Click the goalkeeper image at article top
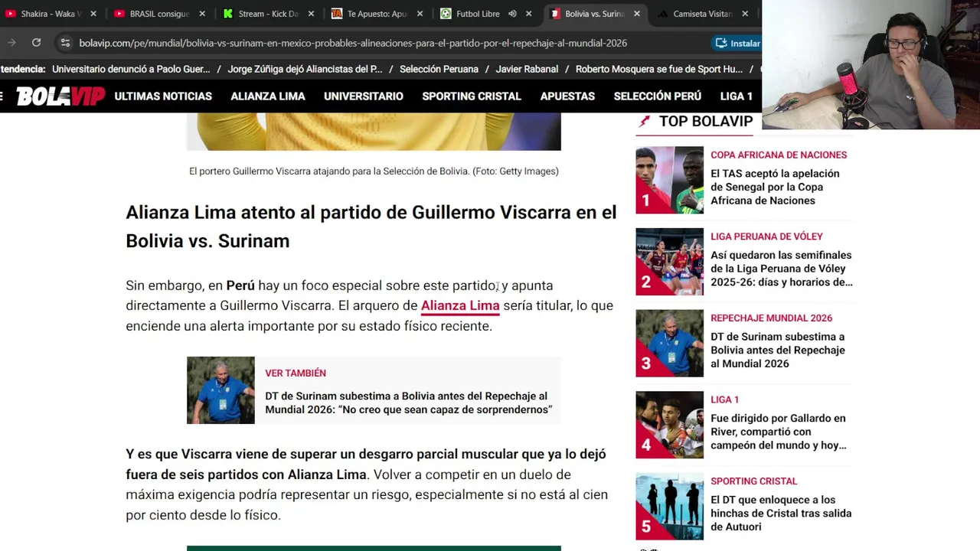Image resolution: width=980 pixels, height=551 pixels. [x=374, y=132]
